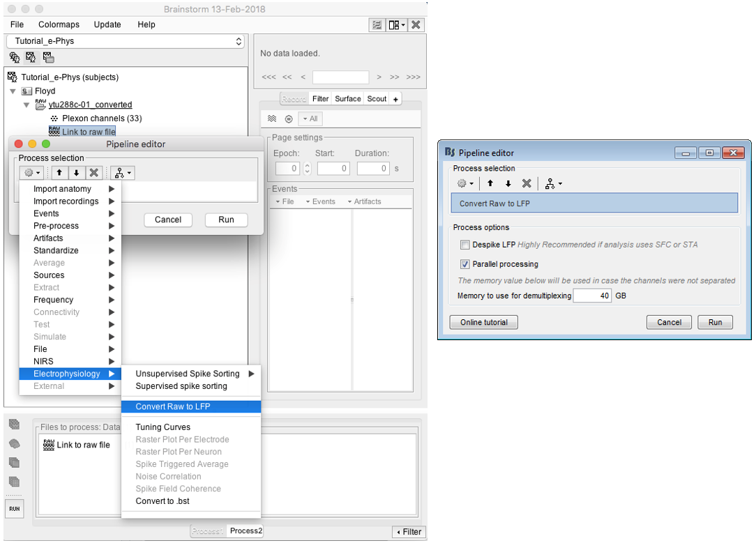Close all figures with X icon
The width and height of the screenshot is (756, 543).
[416, 25]
